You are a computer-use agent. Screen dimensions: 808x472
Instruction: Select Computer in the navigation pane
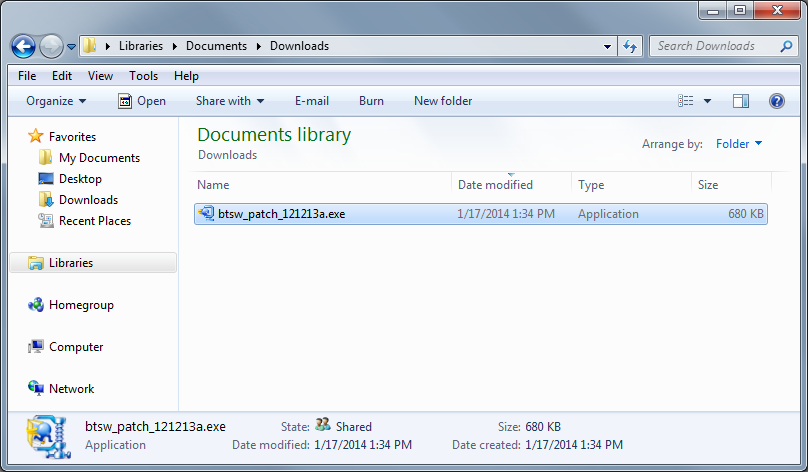coord(76,347)
